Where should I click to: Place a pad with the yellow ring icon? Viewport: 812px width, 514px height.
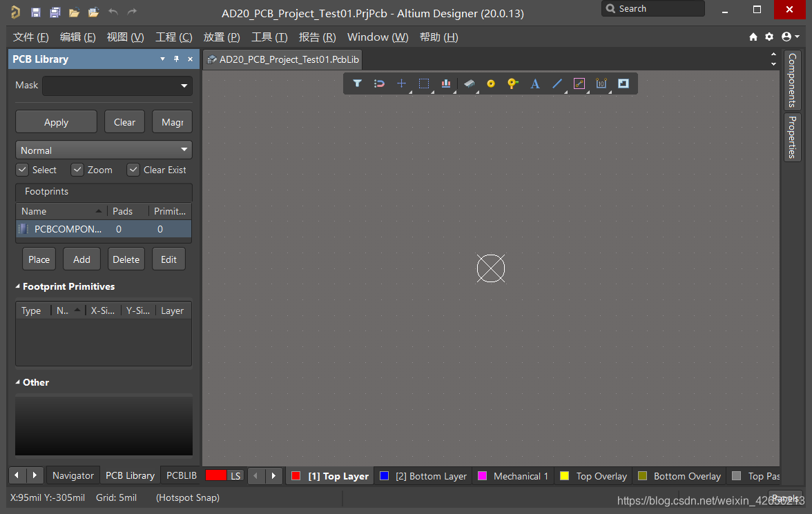491,83
